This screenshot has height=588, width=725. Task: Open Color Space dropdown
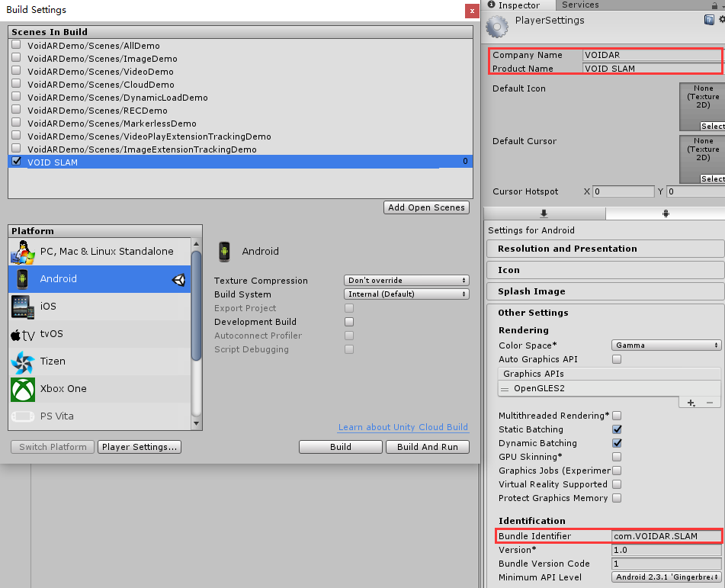666,345
